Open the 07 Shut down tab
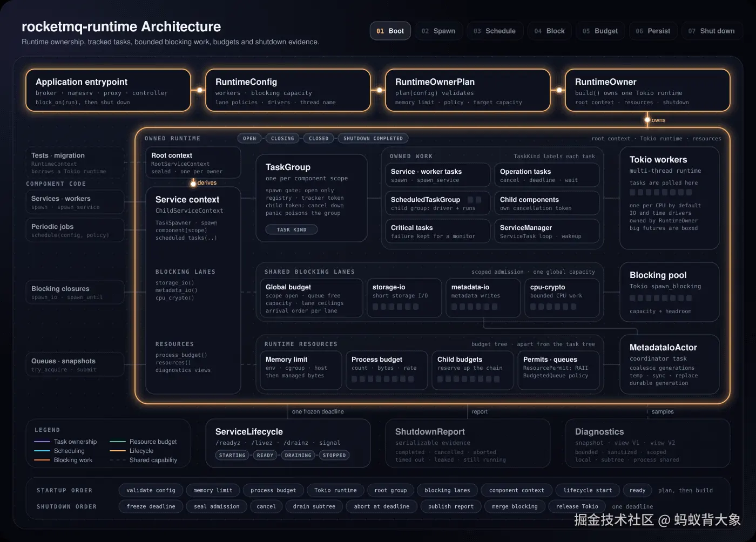756x542 pixels. 711,31
